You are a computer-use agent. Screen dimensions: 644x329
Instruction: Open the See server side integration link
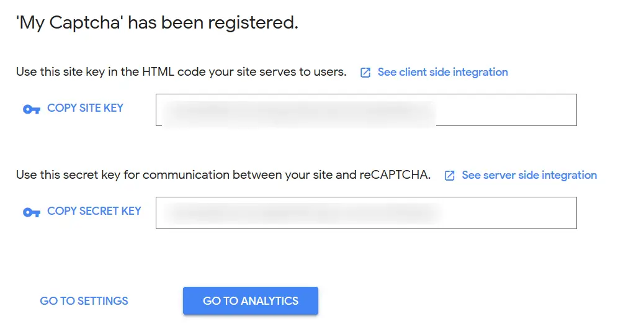(x=529, y=175)
